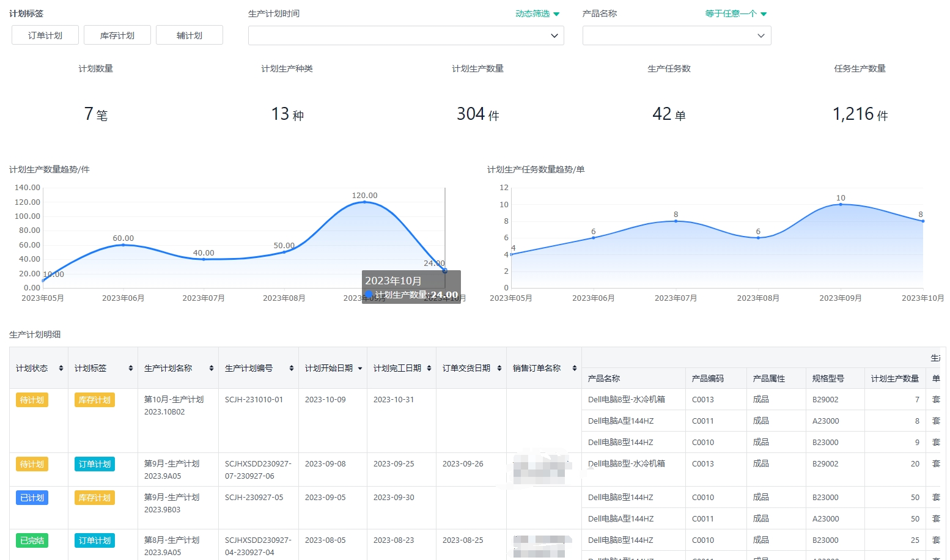The width and height of the screenshot is (950, 560).
Task: Toggle the 辅计划 tag filter
Action: coord(190,35)
